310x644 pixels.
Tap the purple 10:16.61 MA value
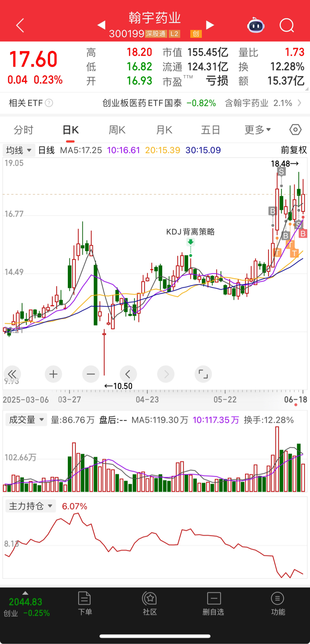124,150
